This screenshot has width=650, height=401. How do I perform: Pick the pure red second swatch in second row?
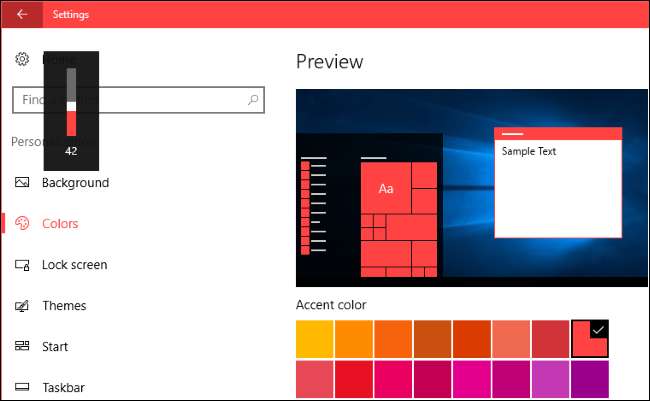[354, 379]
